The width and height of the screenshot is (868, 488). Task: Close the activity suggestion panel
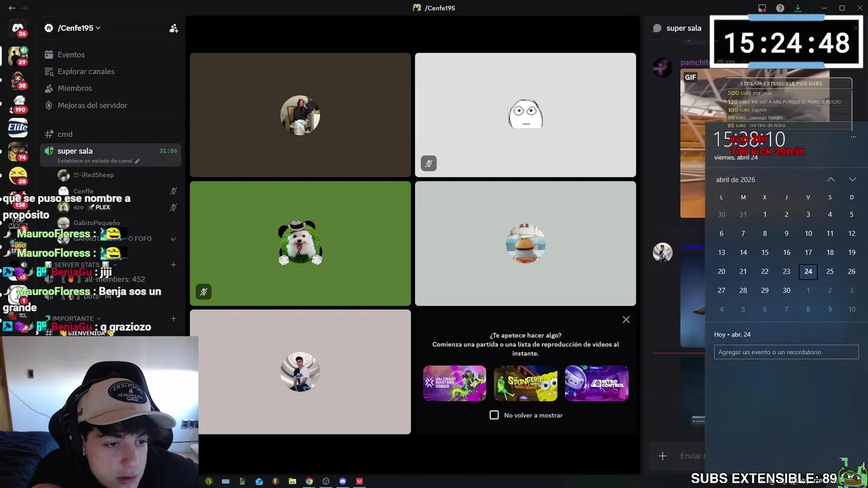(626, 319)
